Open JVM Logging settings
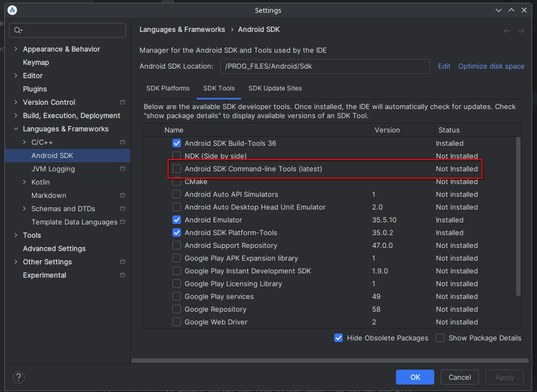Viewport: 537px width, 392px height. [x=53, y=169]
